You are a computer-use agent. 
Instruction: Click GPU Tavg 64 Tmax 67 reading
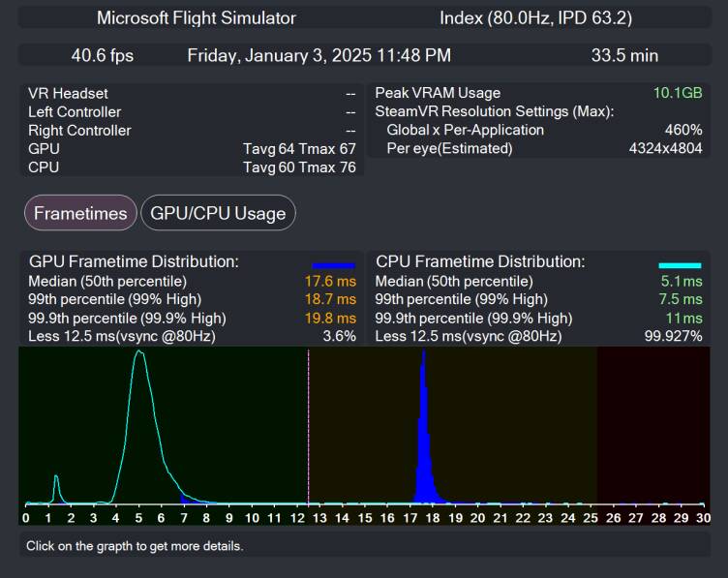(x=299, y=149)
